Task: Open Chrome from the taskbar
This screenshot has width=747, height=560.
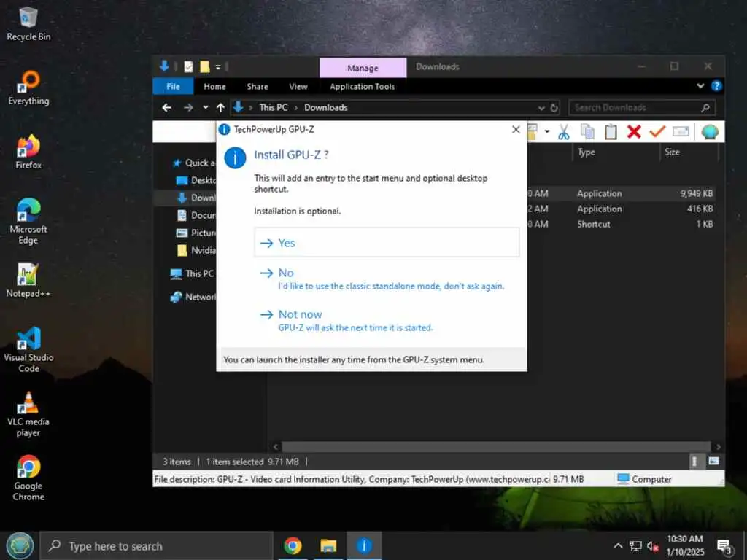Action: click(x=293, y=545)
